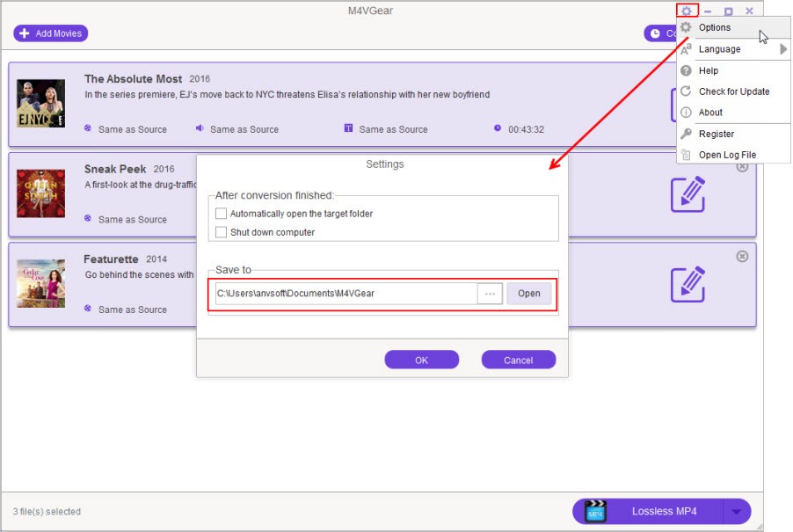The width and height of the screenshot is (793, 532).
Task: Expand the Language submenu arrow
Action: [x=782, y=49]
